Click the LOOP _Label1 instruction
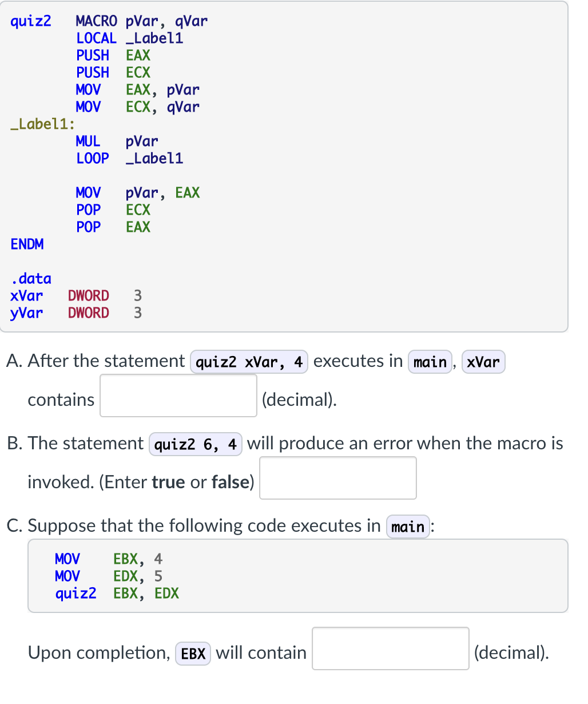Image resolution: width=588 pixels, height=704 pixels. [x=129, y=159]
